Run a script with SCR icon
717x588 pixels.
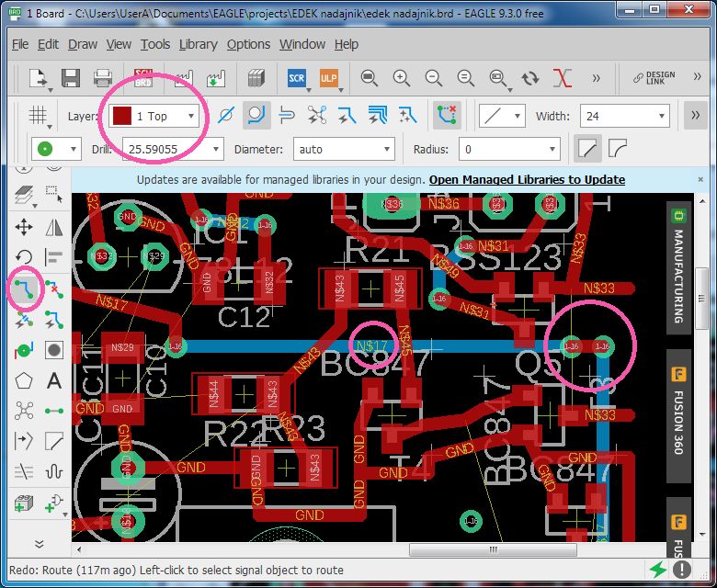click(x=296, y=78)
